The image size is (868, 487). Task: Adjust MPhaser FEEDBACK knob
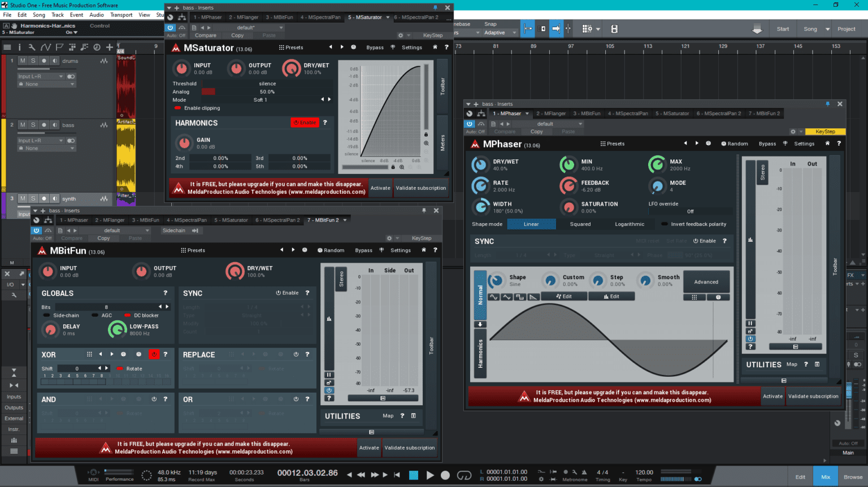point(568,185)
